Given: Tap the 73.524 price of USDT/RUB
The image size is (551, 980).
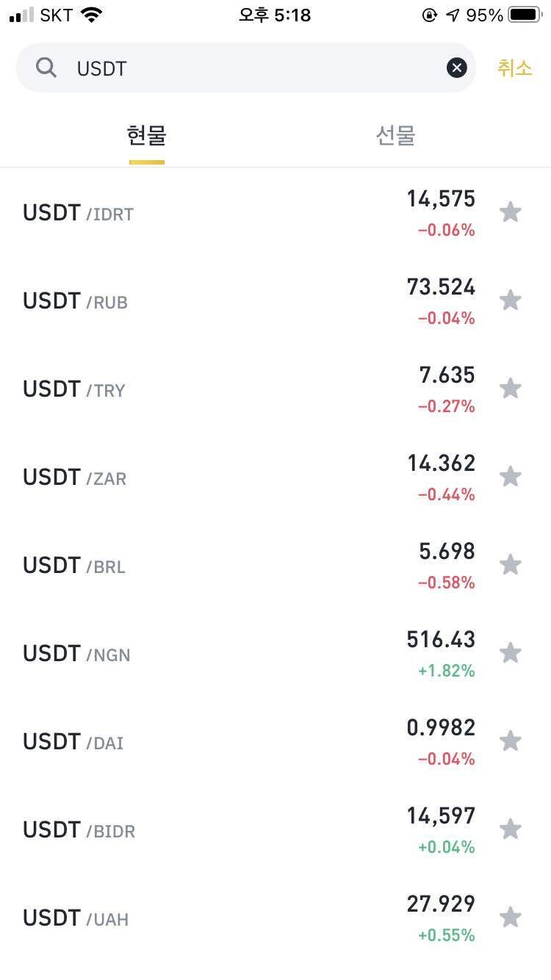Looking at the screenshot, I should 441,287.
